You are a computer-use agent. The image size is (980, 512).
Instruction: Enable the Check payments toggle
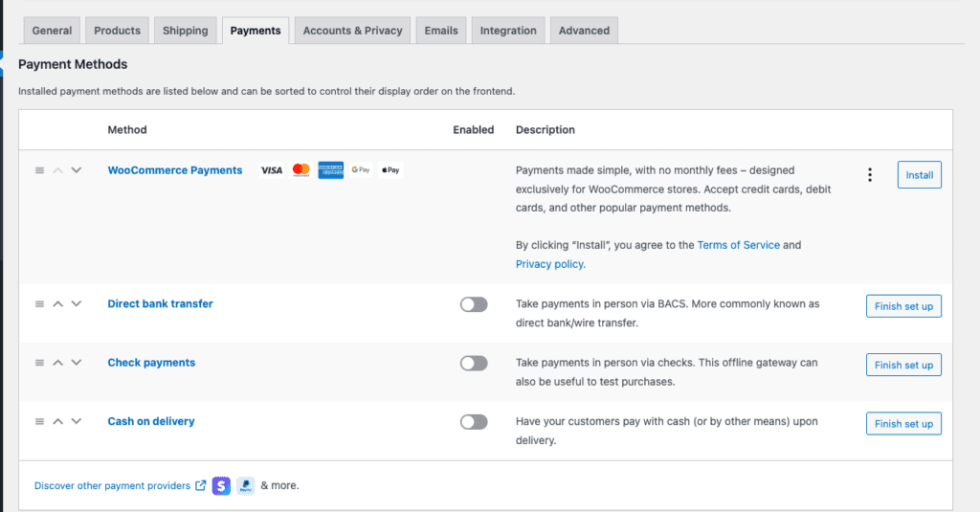473,364
